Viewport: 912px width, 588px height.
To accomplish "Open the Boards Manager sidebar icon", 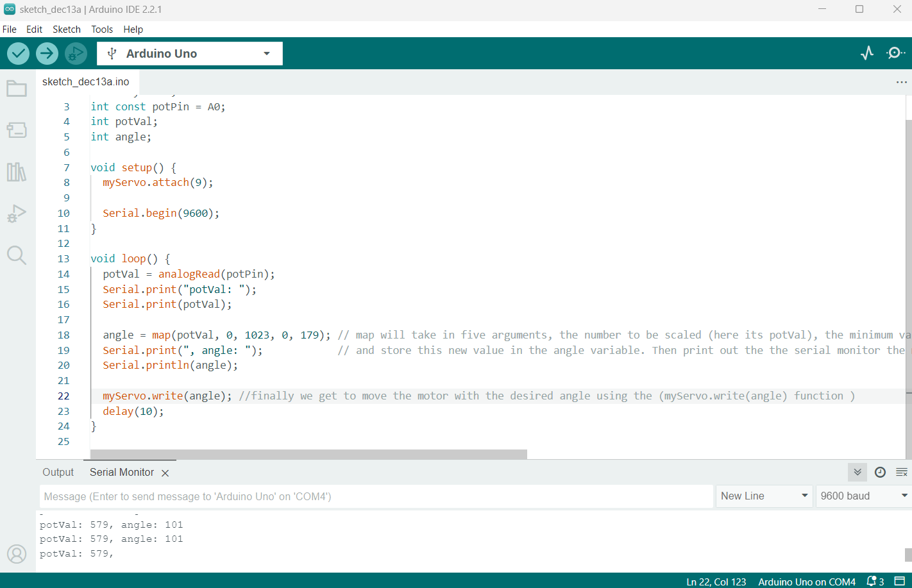I will click(17, 130).
